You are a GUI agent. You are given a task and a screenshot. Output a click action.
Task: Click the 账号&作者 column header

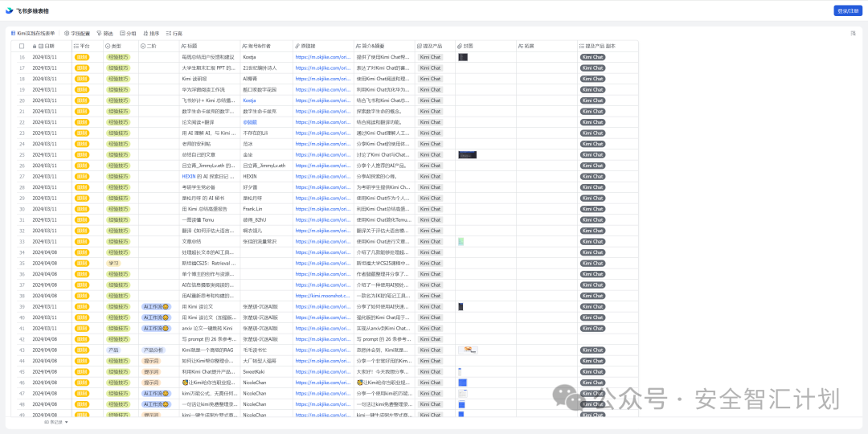pos(266,46)
